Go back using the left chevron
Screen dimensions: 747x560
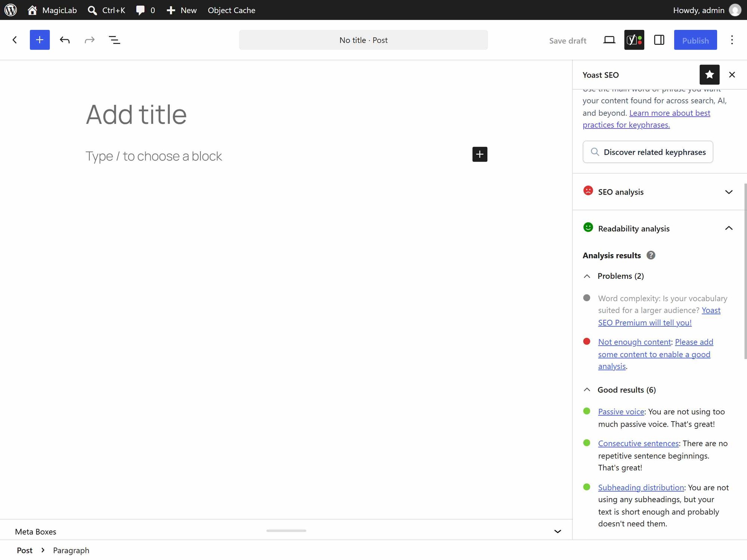coord(15,40)
